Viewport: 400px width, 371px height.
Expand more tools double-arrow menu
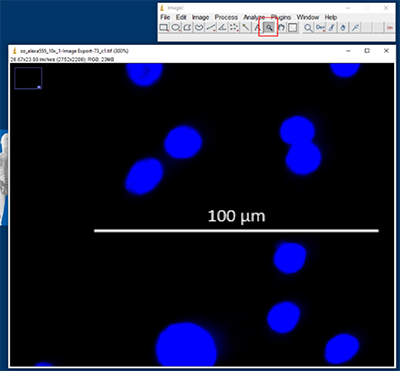click(389, 28)
